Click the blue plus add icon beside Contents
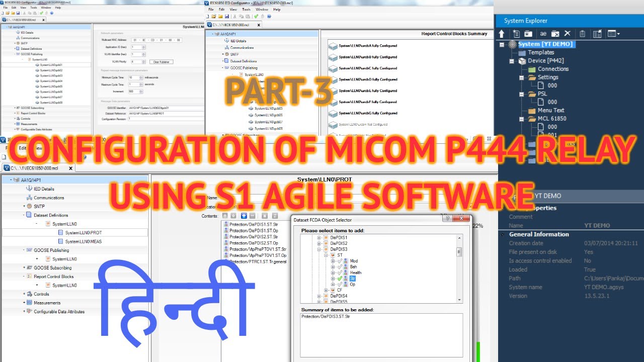This screenshot has height=362, width=644. pyautogui.click(x=244, y=216)
